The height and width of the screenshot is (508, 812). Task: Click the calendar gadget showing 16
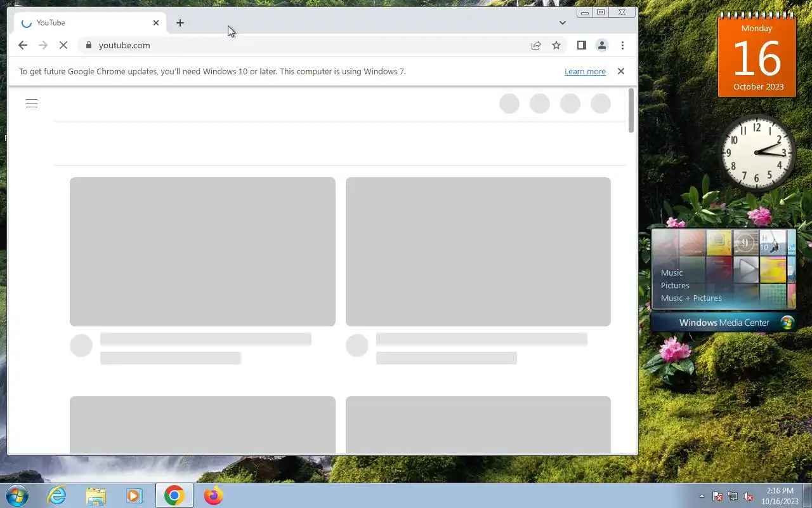757,55
